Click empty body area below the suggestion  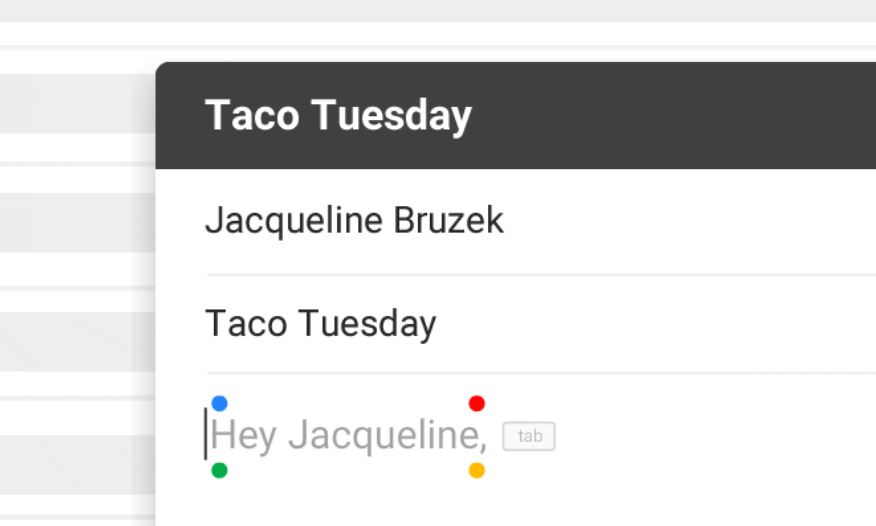500,500
